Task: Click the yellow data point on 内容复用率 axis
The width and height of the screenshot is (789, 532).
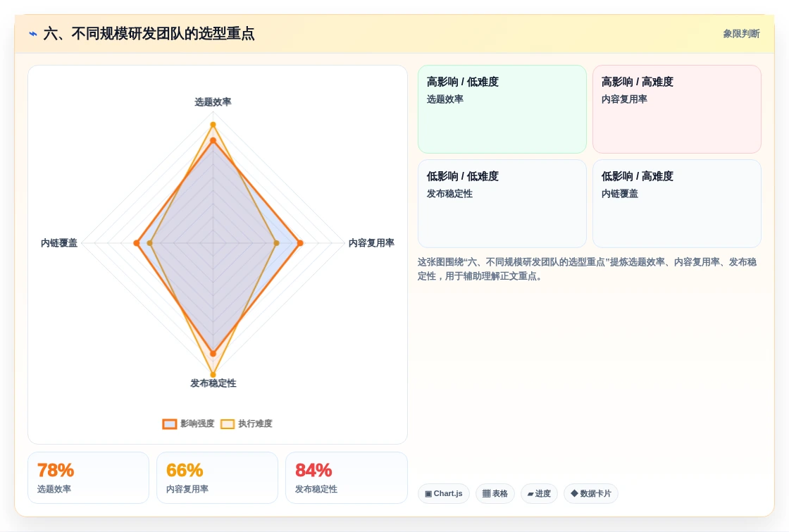Action: coord(276,243)
